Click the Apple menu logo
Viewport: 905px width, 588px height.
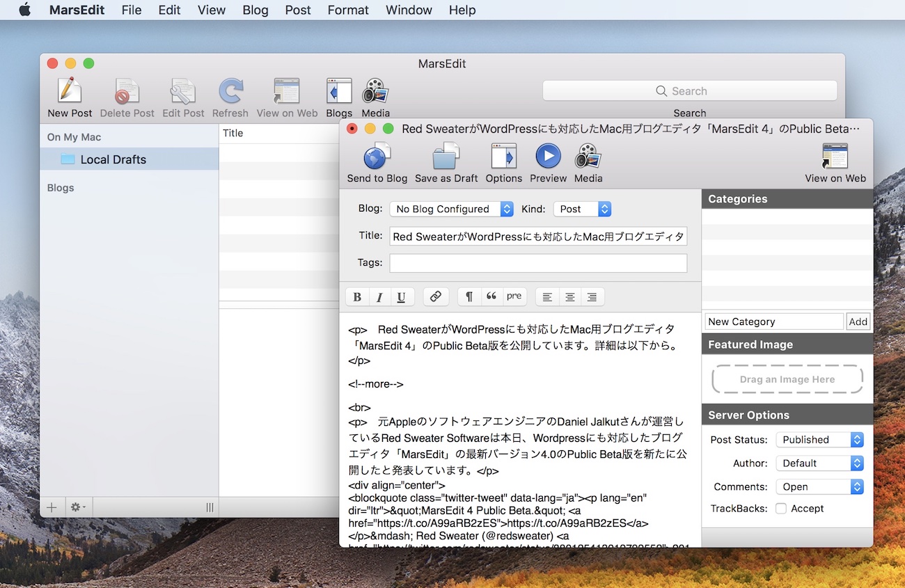tap(24, 10)
